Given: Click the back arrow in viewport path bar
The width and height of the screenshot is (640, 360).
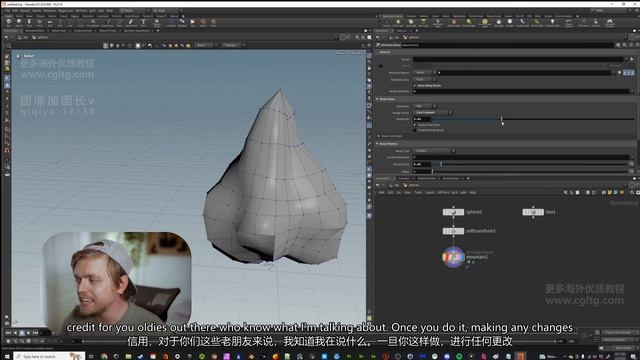Looking at the screenshot, I should [7, 37].
